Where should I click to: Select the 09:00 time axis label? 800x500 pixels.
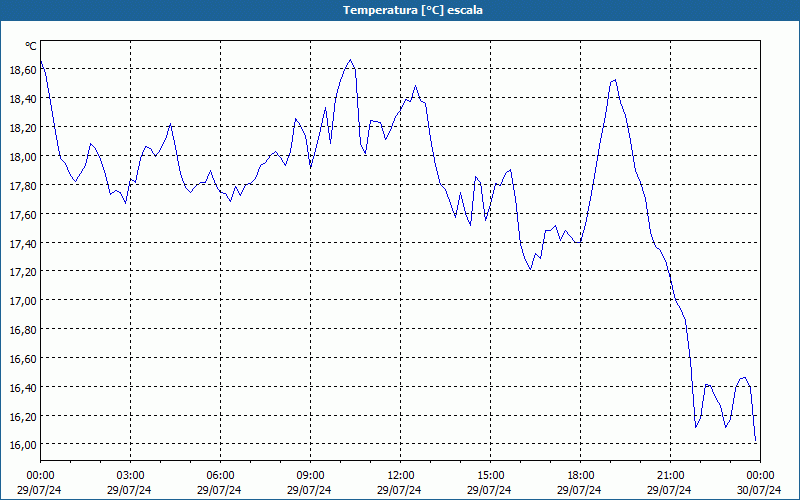pyautogui.click(x=310, y=476)
